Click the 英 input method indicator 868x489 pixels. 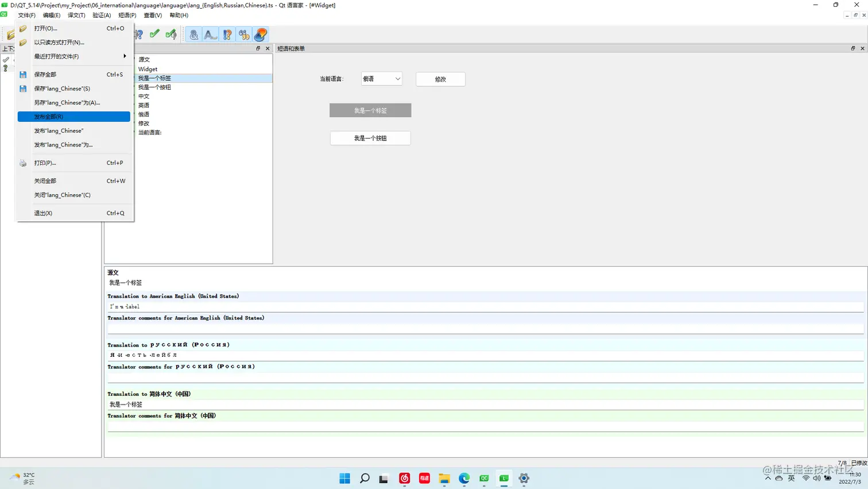tap(792, 478)
